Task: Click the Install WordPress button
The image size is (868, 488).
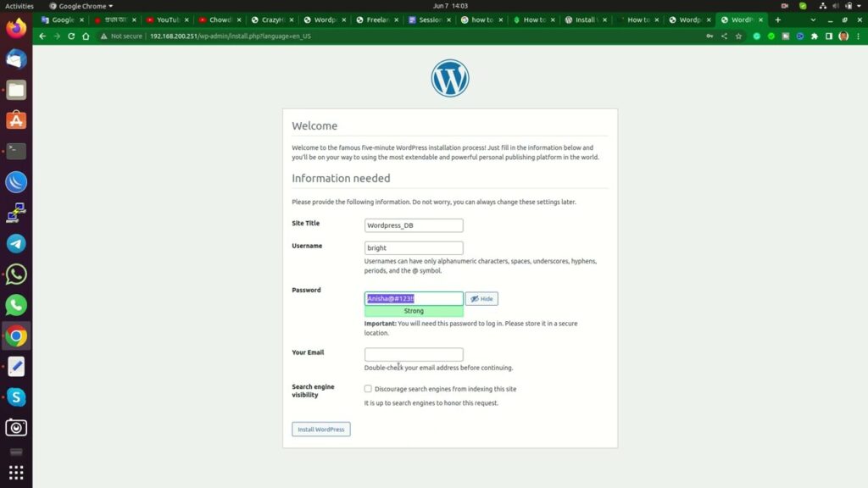Action: [321, 430]
